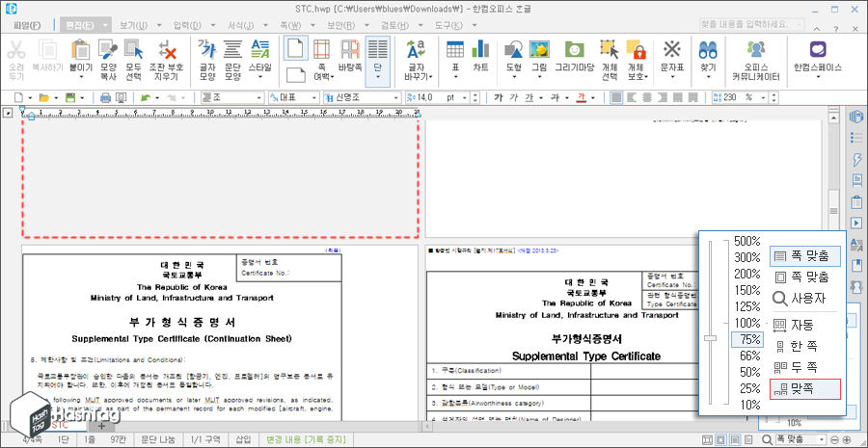Click the 스타일 (Style) icon
Viewport: 868px width, 448px height.
pyautogui.click(x=259, y=50)
